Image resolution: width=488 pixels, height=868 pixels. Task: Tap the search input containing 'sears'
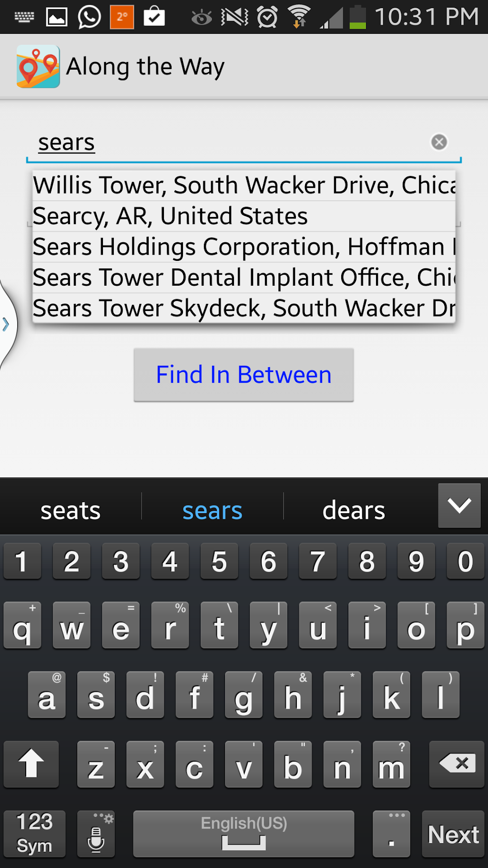click(229, 142)
